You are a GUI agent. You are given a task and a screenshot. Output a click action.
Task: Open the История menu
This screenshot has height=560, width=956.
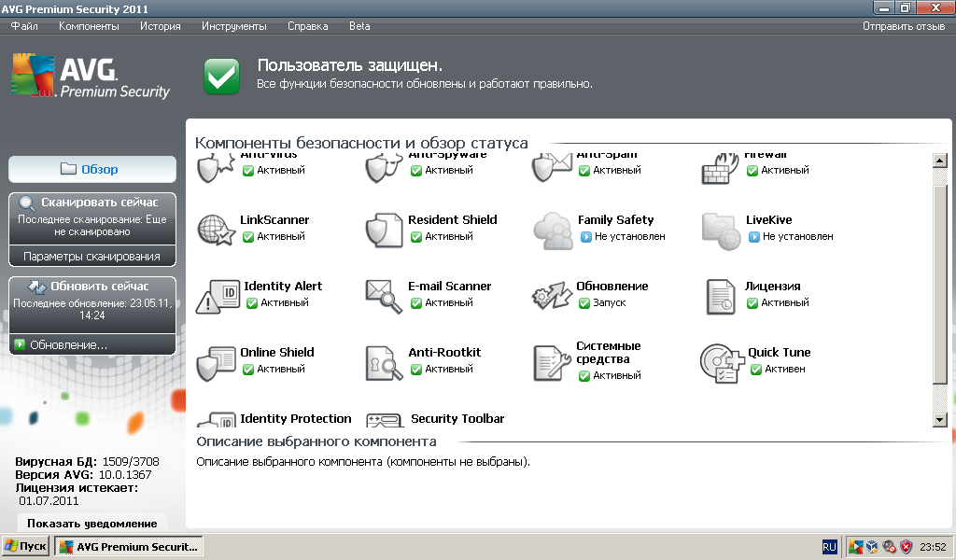tap(161, 26)
